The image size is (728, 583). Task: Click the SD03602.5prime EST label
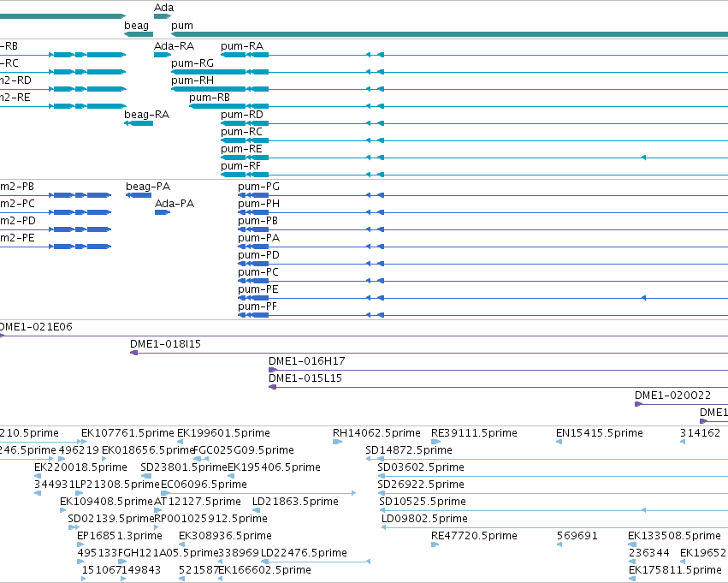(421, 467)
